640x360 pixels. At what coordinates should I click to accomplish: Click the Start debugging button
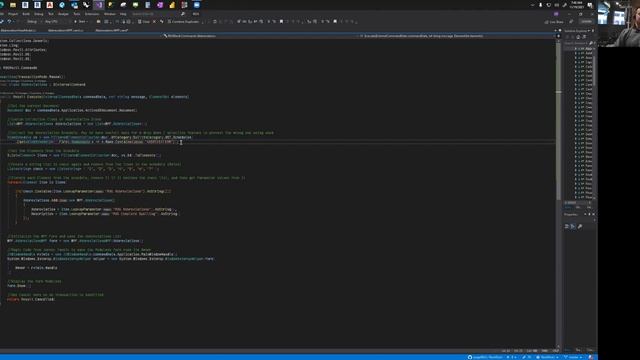click(x=80, y=22)
